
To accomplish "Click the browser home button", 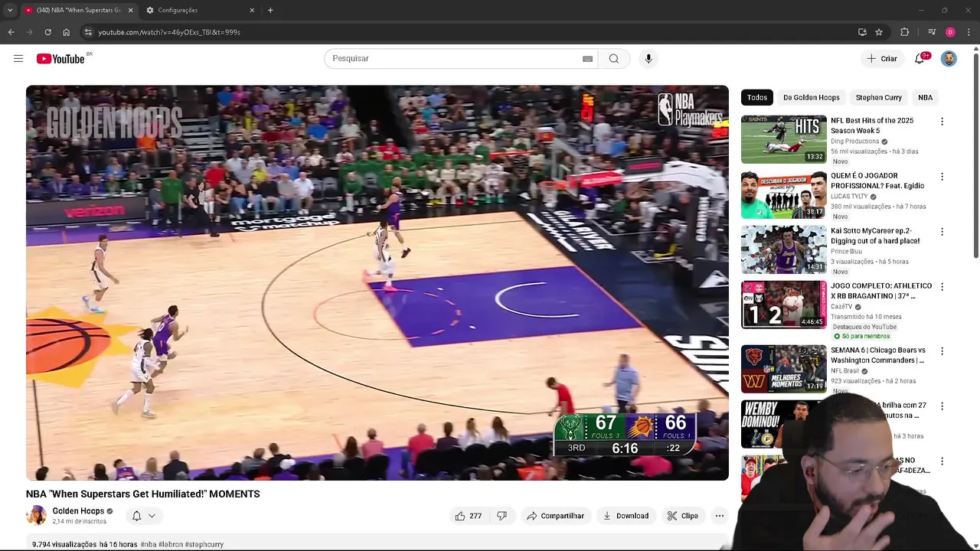I will (x=66, y=32).
